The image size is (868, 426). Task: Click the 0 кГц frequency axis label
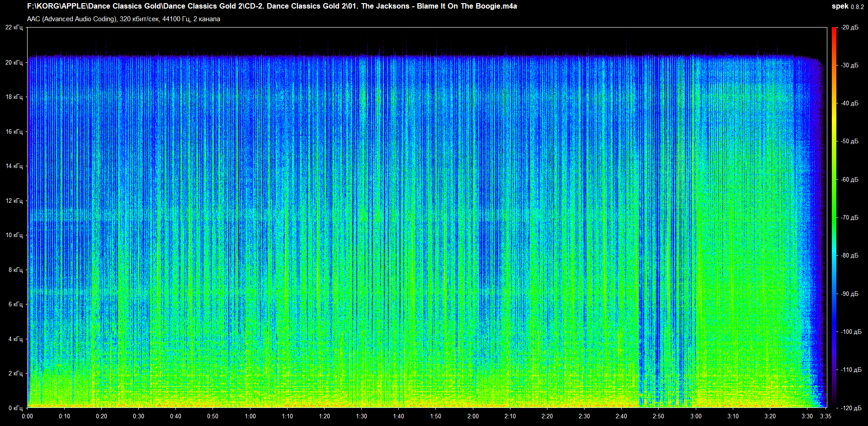(15, 408)
